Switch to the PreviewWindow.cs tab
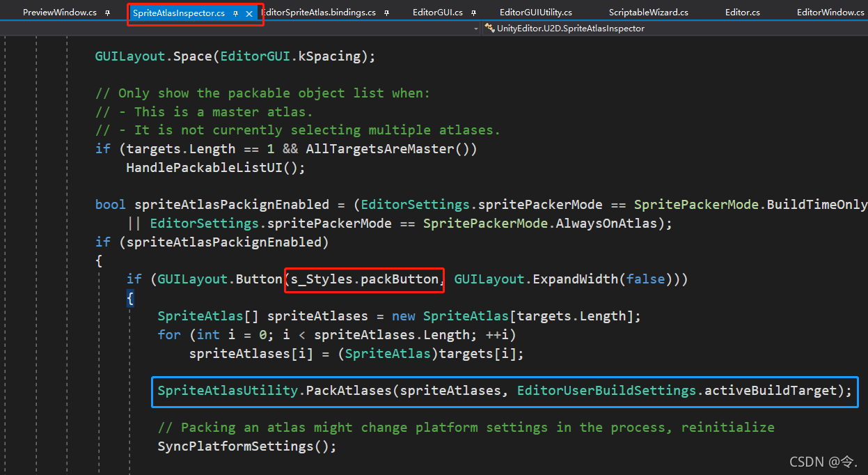Viewport: 868px width, 475px height. coord(59,12)
